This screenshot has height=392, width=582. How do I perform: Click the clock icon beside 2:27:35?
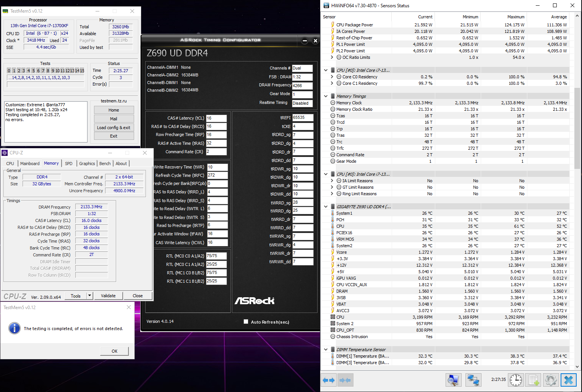point(516,380)
